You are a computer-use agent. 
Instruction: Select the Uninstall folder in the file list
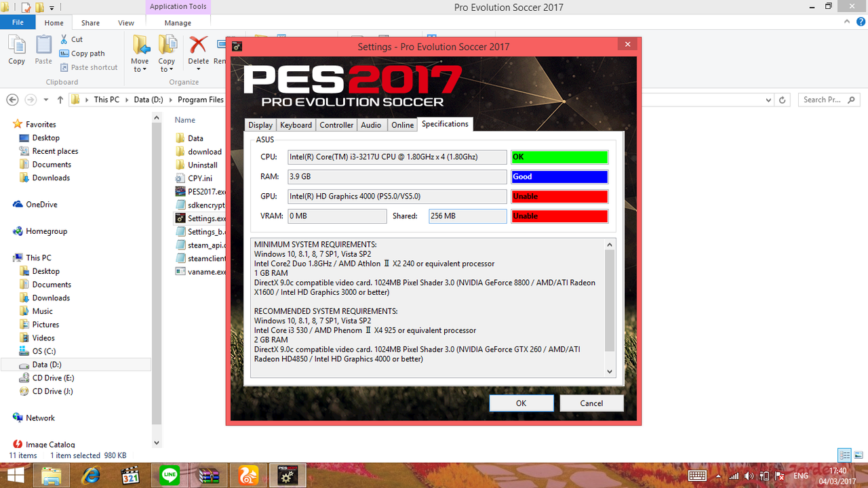pos(202,165)
